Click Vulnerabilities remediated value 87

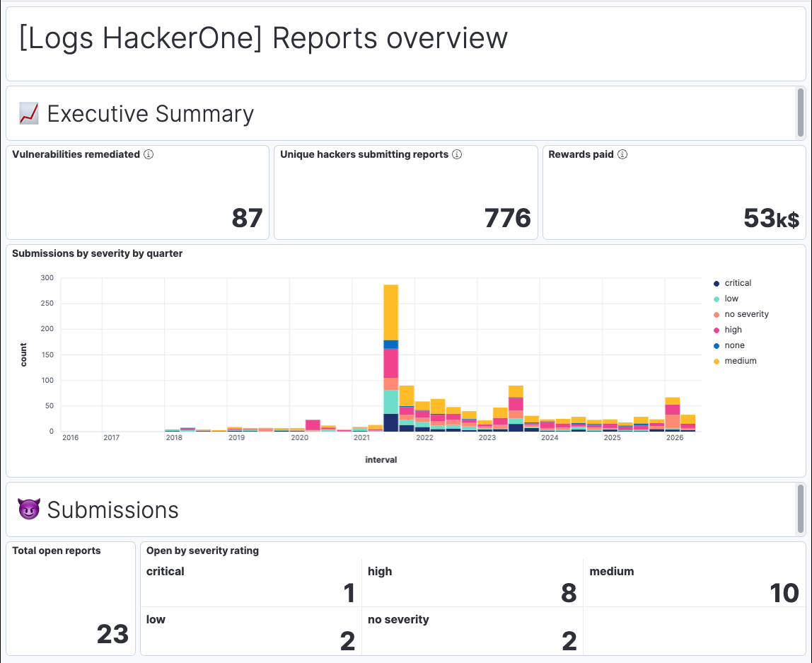coord(247,218)
